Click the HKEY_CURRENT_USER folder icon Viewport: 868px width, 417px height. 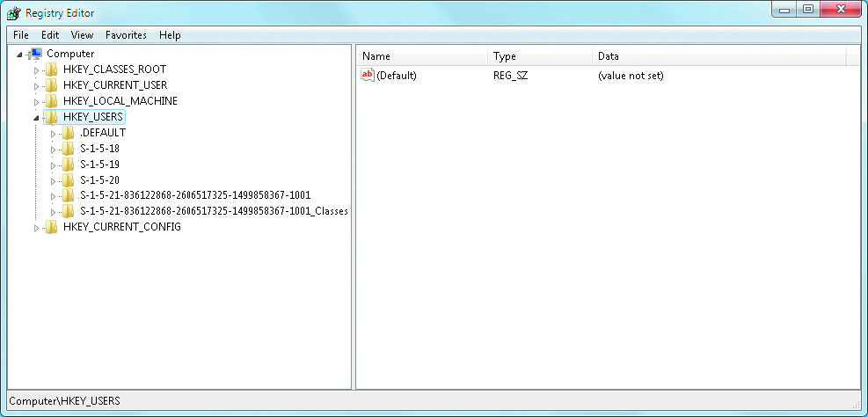pyautogui.click(x=51, y=85)
